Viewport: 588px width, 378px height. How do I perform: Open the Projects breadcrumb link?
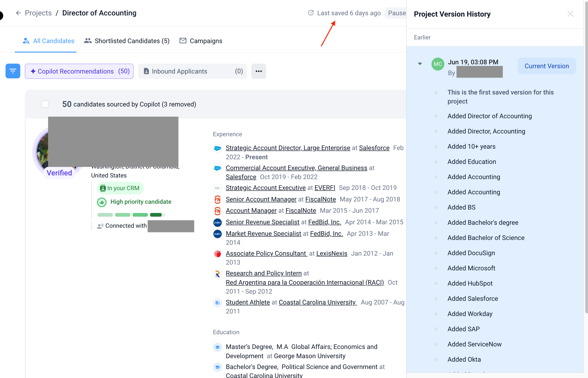point(38,13)
